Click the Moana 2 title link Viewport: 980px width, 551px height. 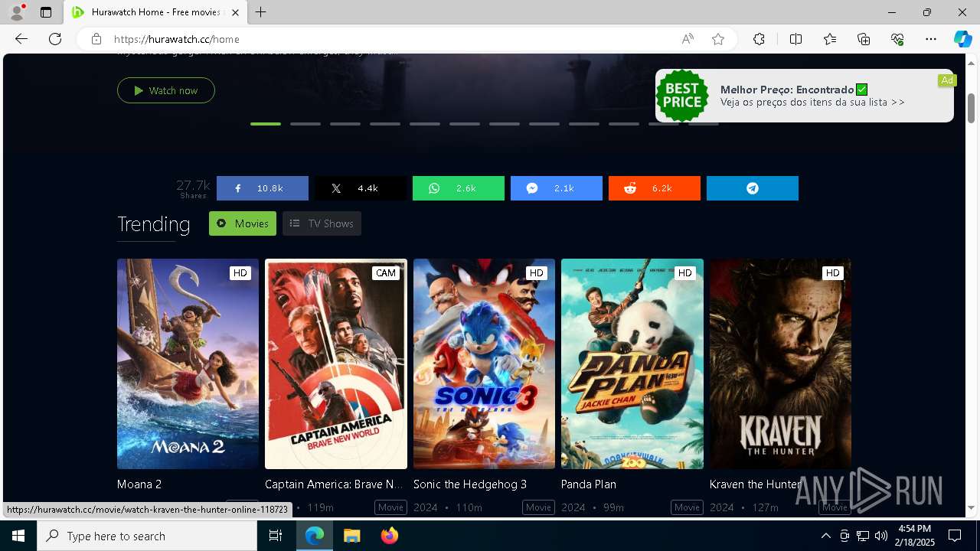pos(139,484)
